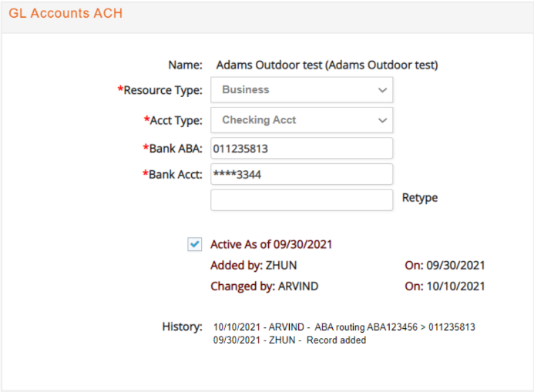Image resolution: width=534 pixels, height=392 pixels.
Task: Click the Added by: ZHUN text
Action: 254,266
